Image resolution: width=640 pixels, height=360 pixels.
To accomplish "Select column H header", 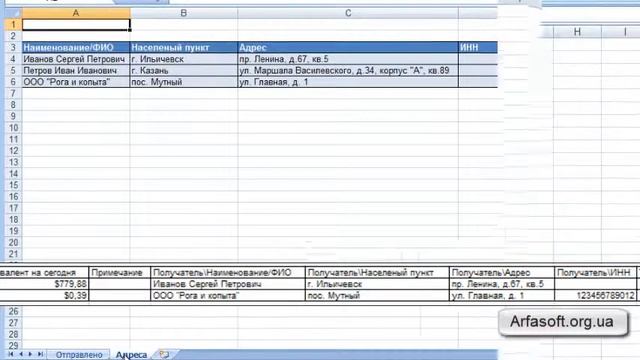I will pyautogui.click(x=577, y=31).
